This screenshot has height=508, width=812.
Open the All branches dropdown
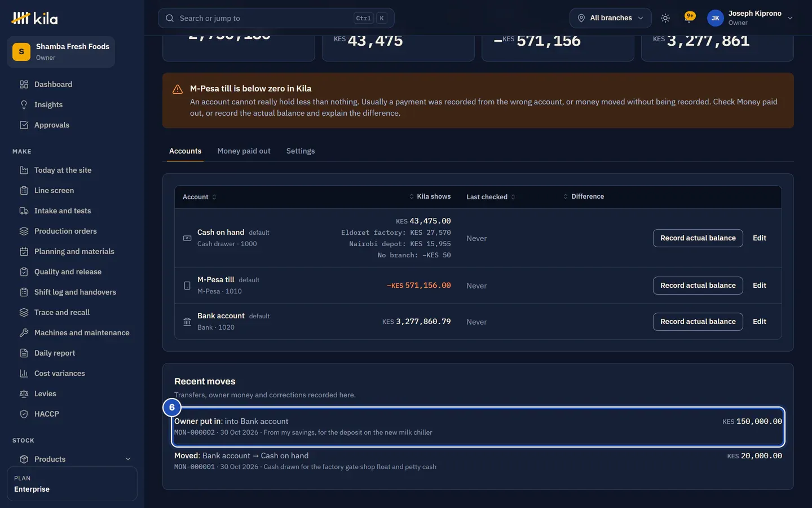[610, 18]
